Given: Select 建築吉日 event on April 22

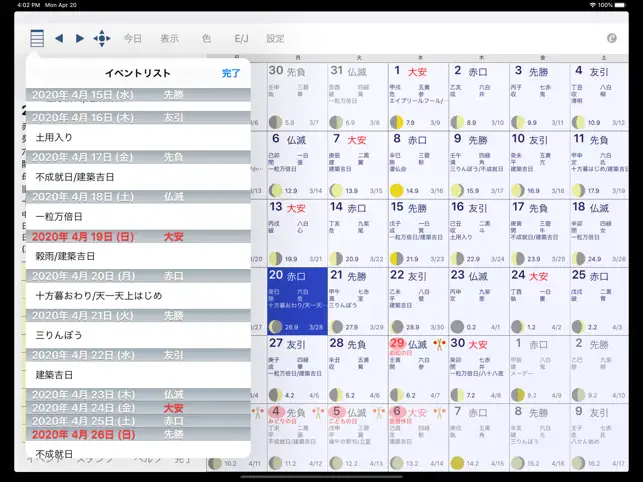Looking at the screenshot, I should [138, 375].
